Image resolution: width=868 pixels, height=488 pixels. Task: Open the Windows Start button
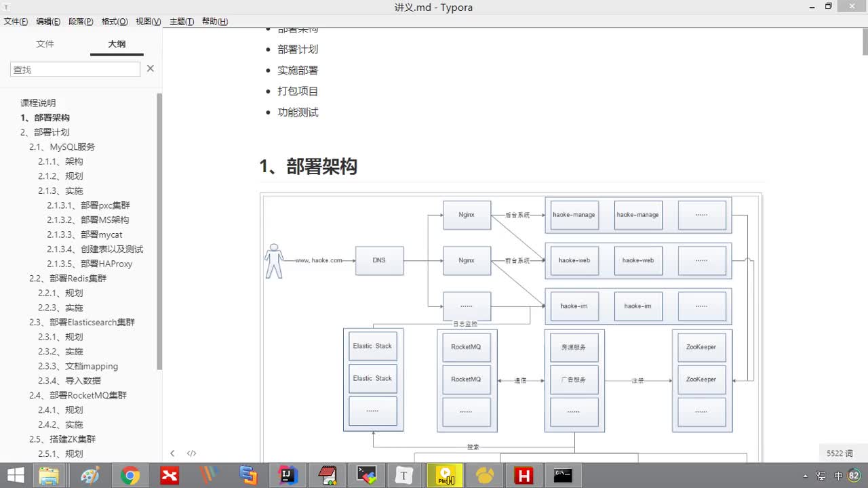pyautogui.click(x=15, y=475)
